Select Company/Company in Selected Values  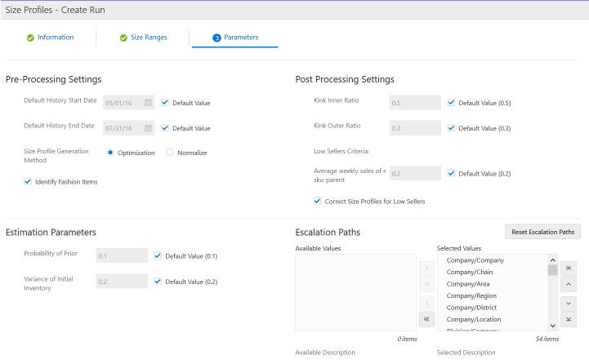tap(475, 260)
